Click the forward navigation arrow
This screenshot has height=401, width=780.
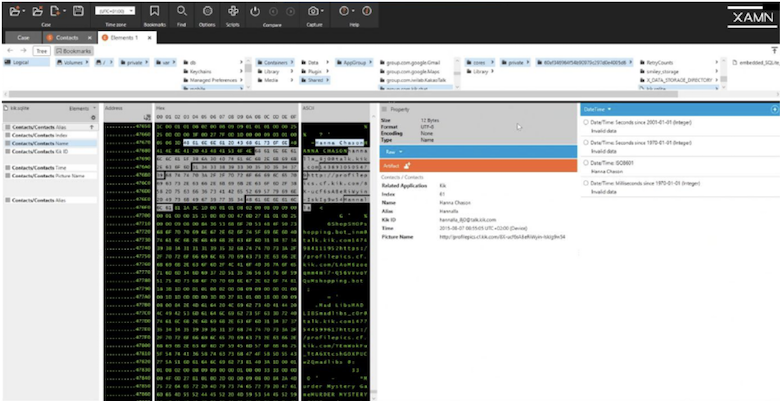(23, 51)
